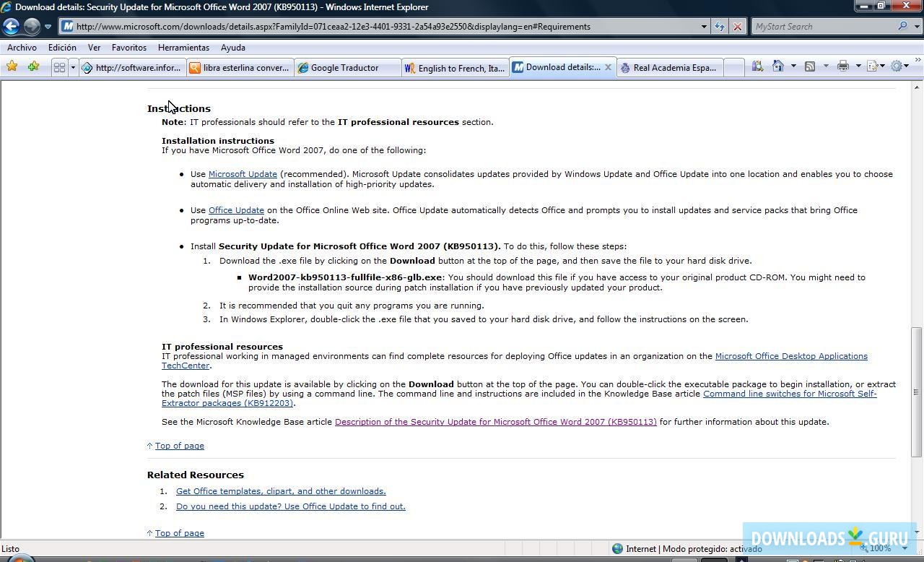Open the Edición menu
Image resolution: width=924 pixels, height=562 pixels.
coord(62,48)
